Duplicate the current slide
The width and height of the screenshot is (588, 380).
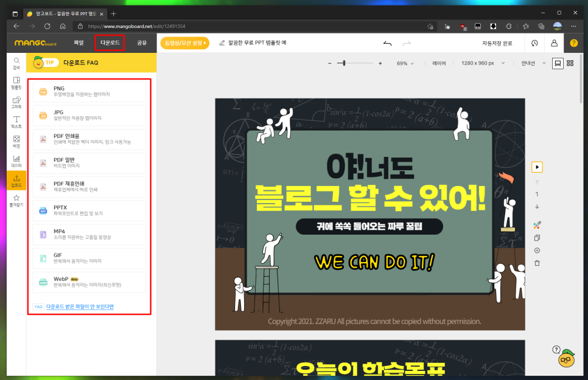tap(537, 238)
